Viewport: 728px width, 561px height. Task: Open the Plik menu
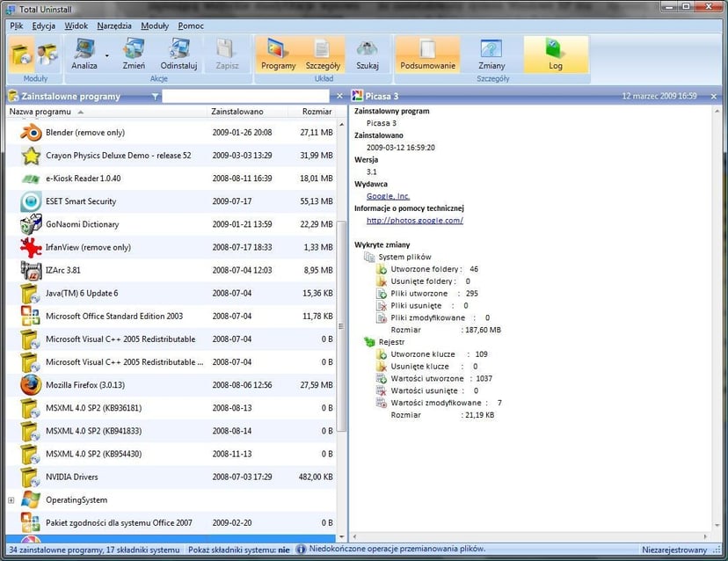[x=15, y=25]
